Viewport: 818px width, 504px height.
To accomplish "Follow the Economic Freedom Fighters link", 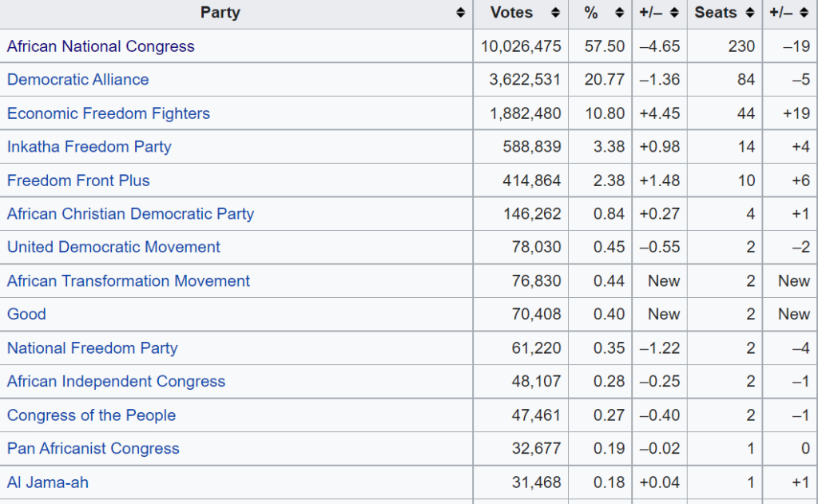I will (x=109, y=113).
